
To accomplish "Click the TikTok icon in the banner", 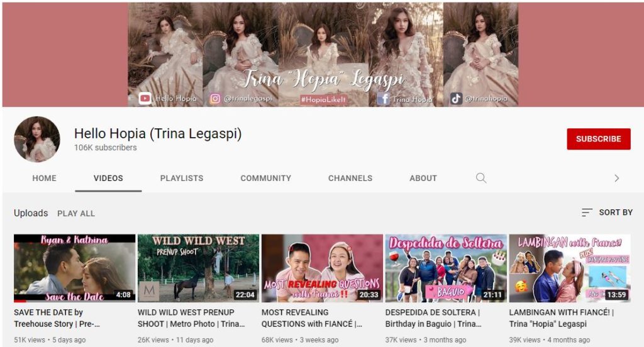I will pyautogui.click(x=456, y=99).
